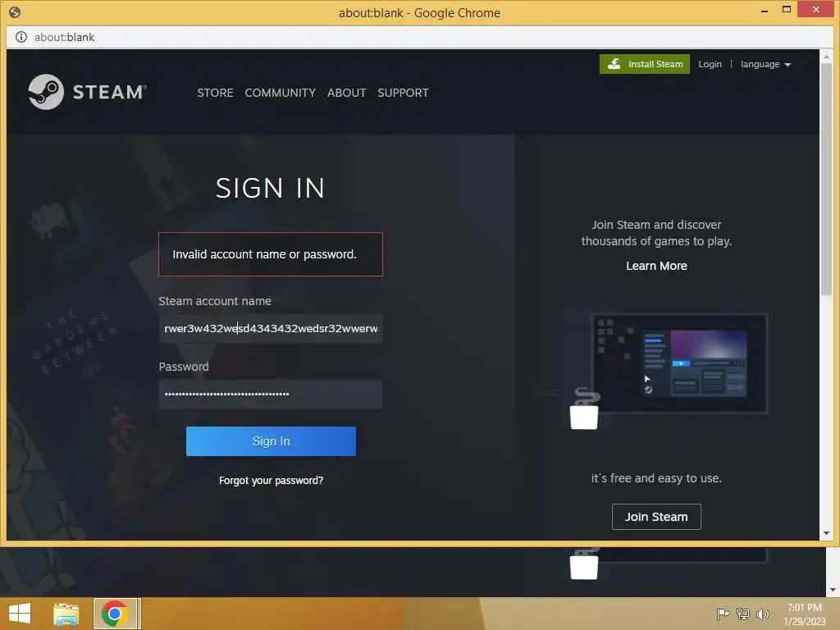The width and height of the screenshot is (840, 630).
Task: Click the Join Steam button
Action: [656, 517]
